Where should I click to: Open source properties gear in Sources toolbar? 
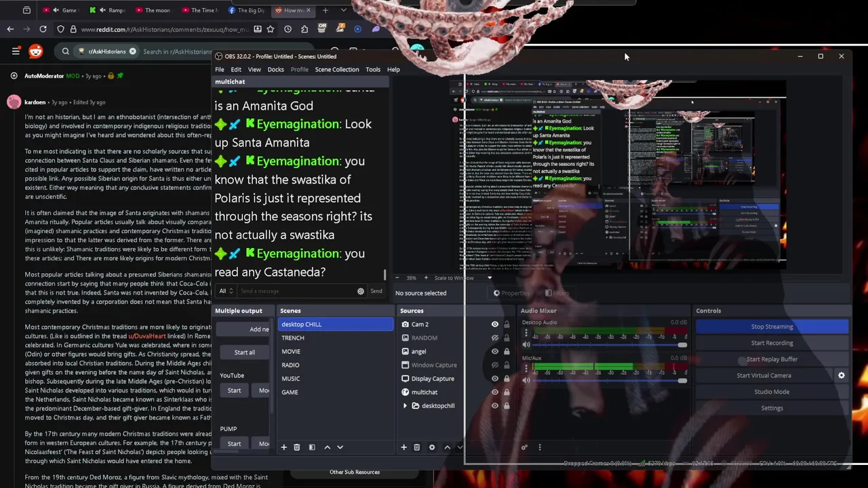[432, 447]
